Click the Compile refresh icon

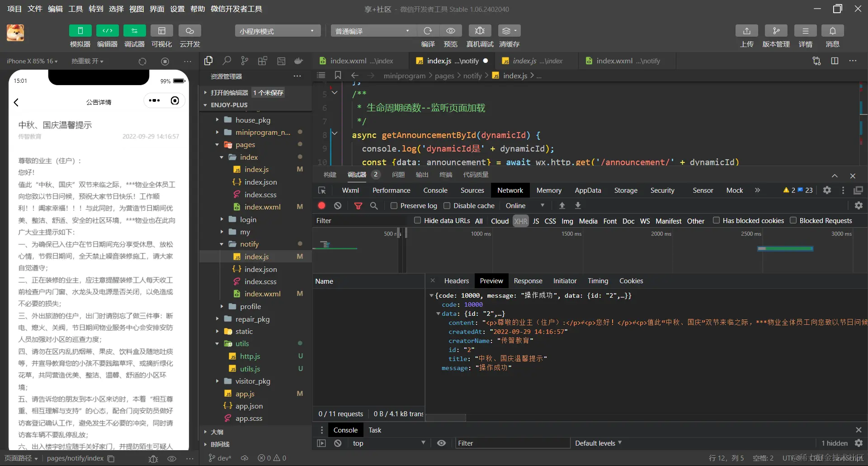click(428, 31)
